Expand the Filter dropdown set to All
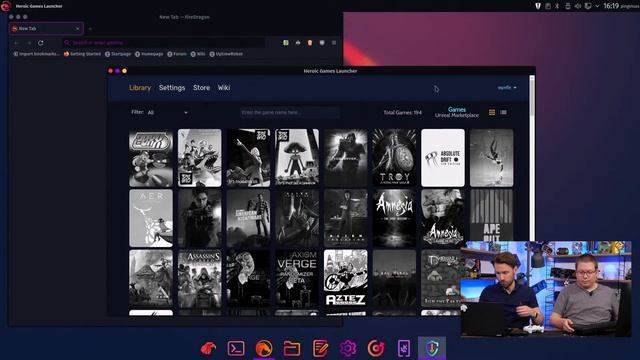This screenshot has width=640, height=360. [167, 112]
